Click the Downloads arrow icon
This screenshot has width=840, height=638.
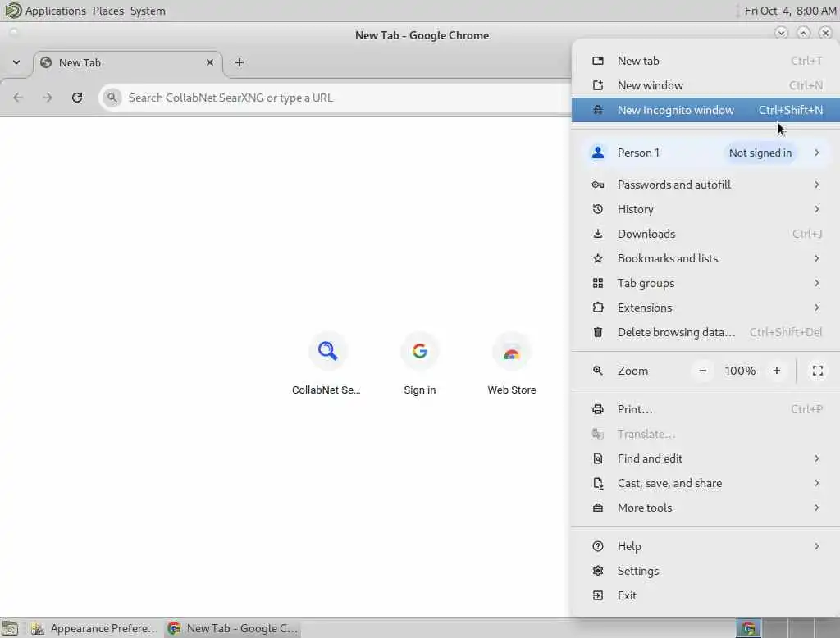point(598,234)
